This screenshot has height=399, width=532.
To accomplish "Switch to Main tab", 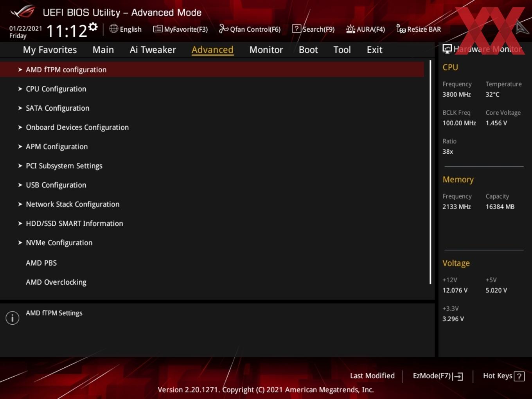I will [103, 50].
